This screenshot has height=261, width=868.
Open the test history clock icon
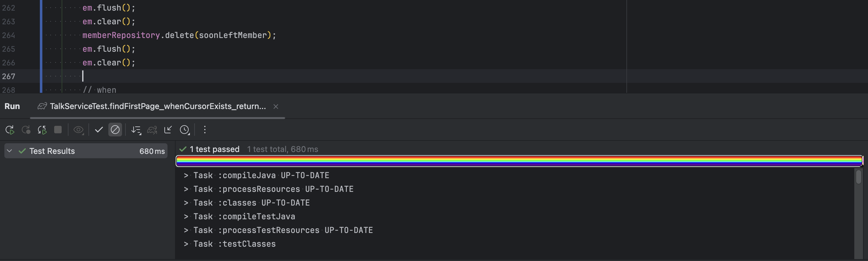tap(185, 130)
